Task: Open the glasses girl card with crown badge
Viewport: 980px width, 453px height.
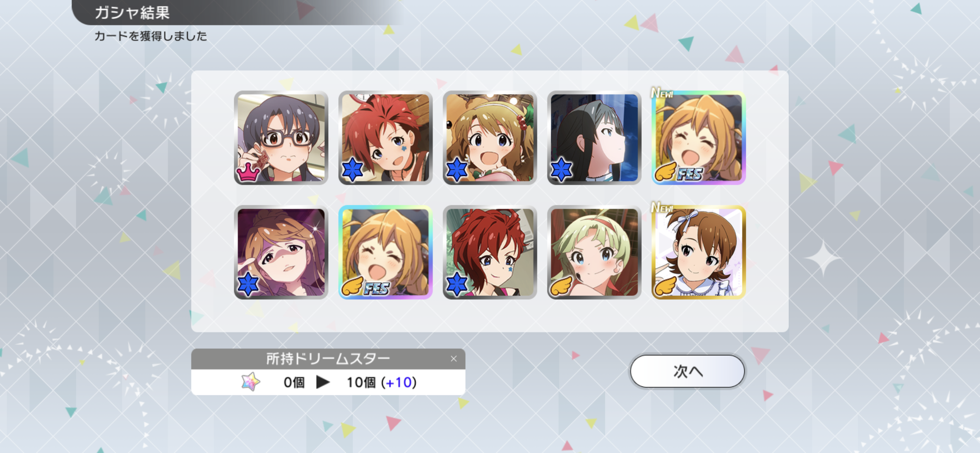Action: (x=281, y=137)
